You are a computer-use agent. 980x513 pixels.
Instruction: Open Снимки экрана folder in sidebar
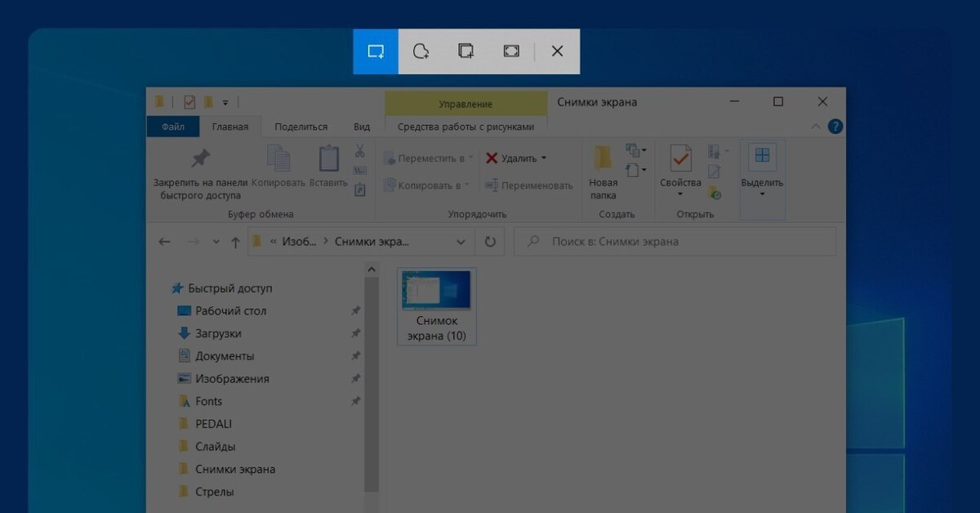pyautogui.click(x=227, y=470)
